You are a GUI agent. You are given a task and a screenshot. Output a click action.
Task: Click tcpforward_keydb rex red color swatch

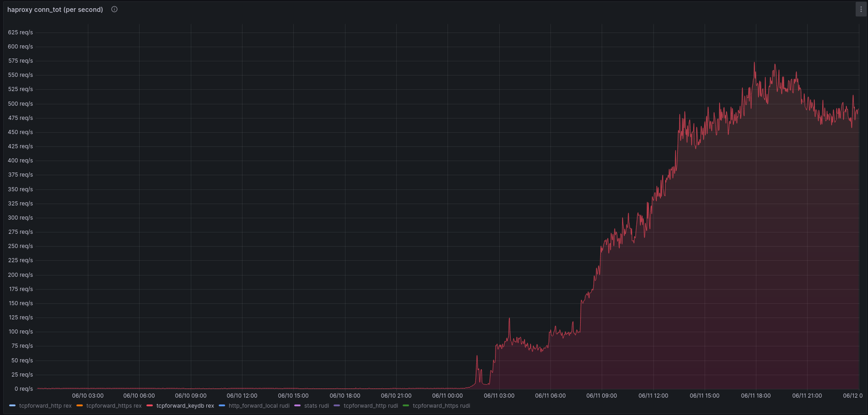[150, 406]
